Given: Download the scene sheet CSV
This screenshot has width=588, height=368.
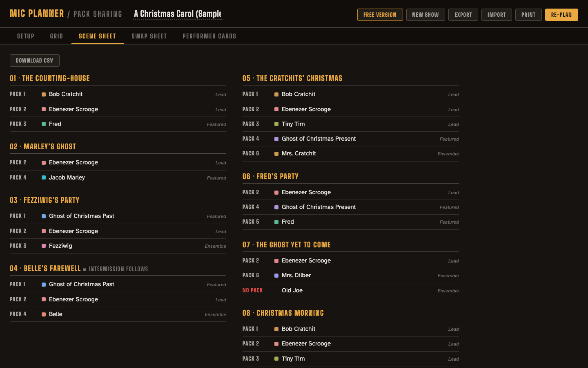Looking at the screenshot, I should [x=35, y=61].
